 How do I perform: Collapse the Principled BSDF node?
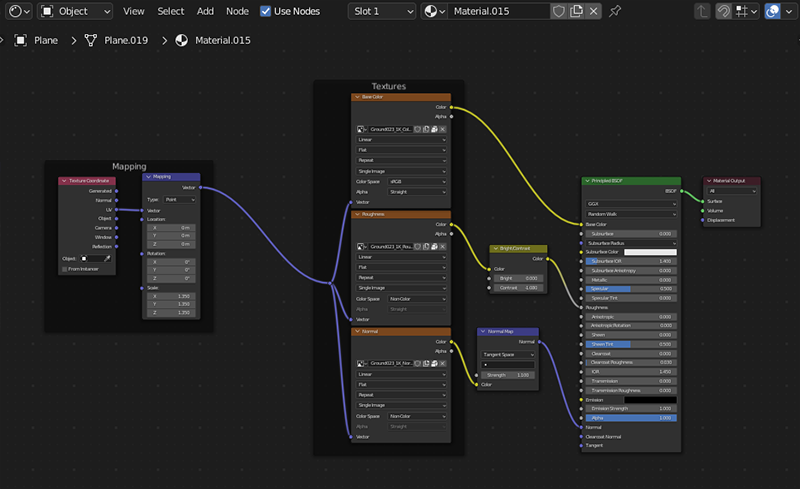587,181
